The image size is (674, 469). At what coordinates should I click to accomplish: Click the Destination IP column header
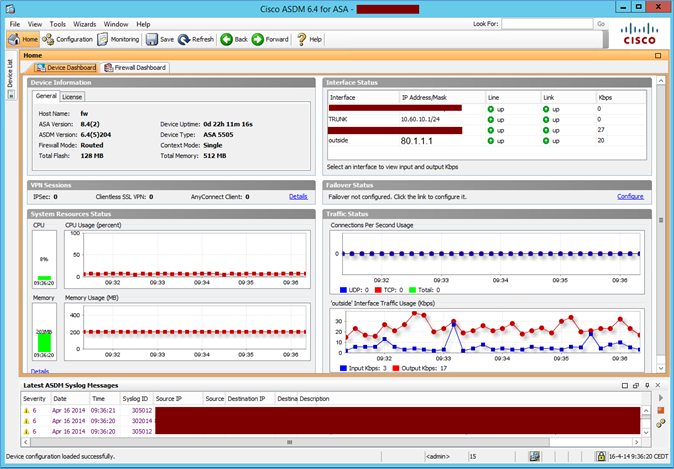(x=250, y=398)
